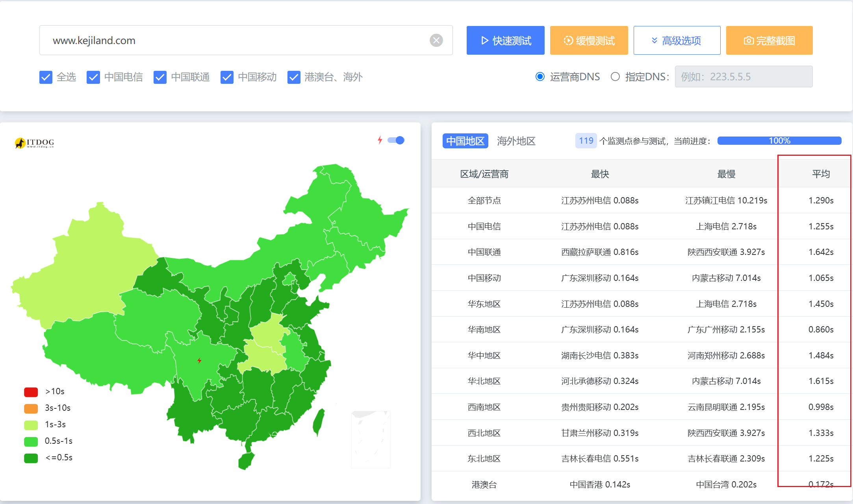
Task: Capture a full screenshot with 完整截图
Action: coord(769,41)
